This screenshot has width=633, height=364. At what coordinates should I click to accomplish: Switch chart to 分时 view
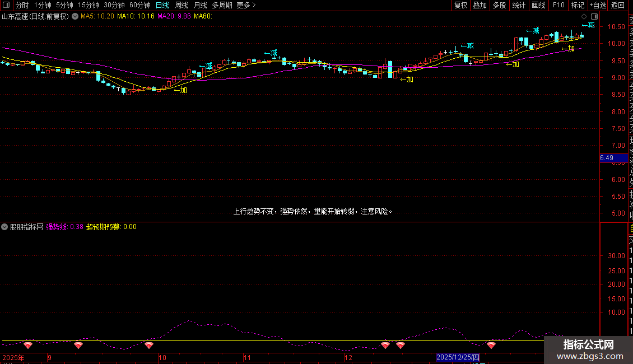point(22,5)
